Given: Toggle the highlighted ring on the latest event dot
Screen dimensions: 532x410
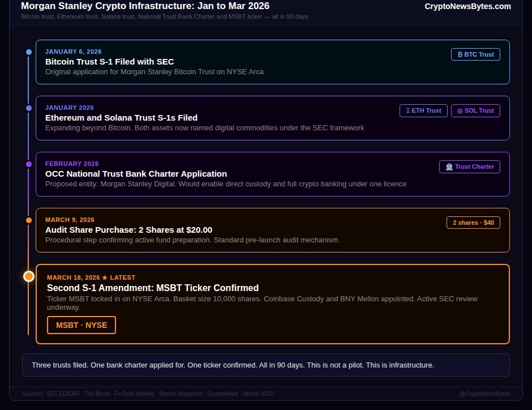Looking at the screenshot, I should [29, 276].
